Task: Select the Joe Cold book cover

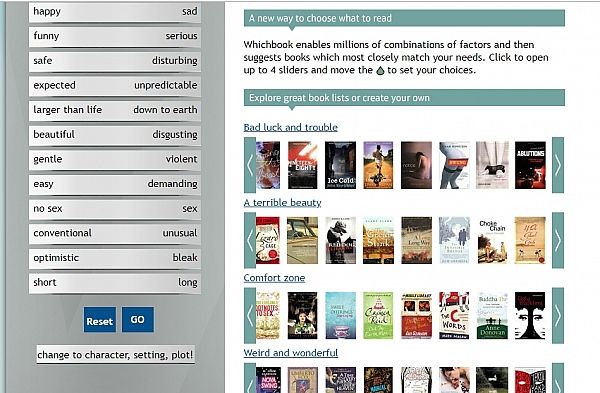Action: click(x=341, y=165)
